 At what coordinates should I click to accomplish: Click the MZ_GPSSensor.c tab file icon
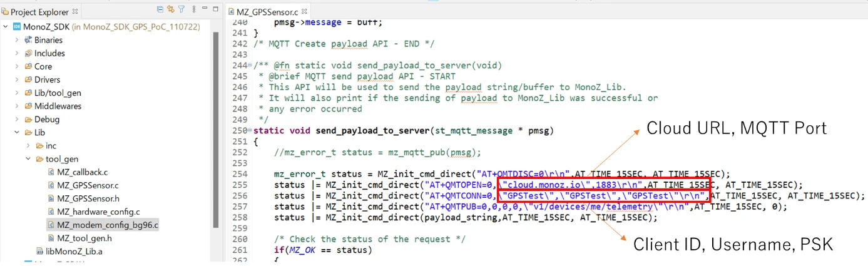click(x=233, y=11)
